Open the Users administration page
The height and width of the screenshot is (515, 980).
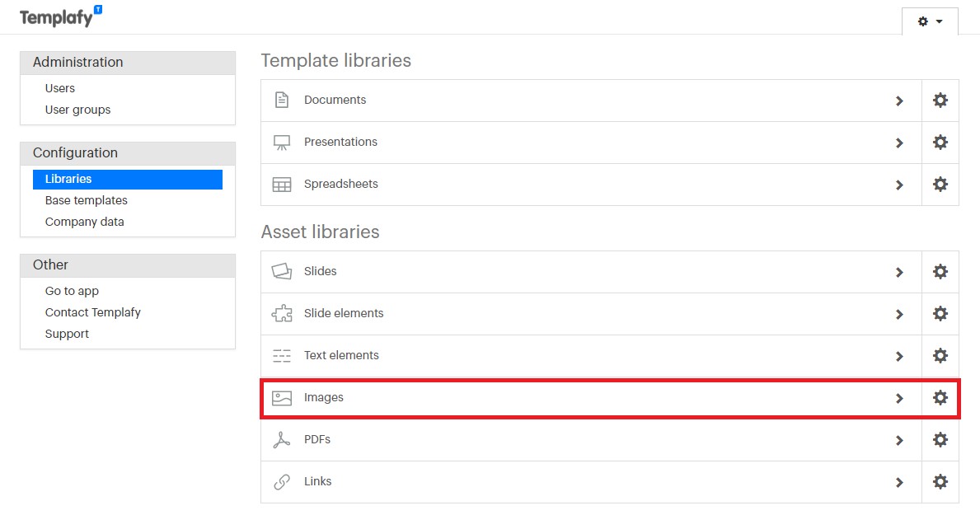click(59, 87)
